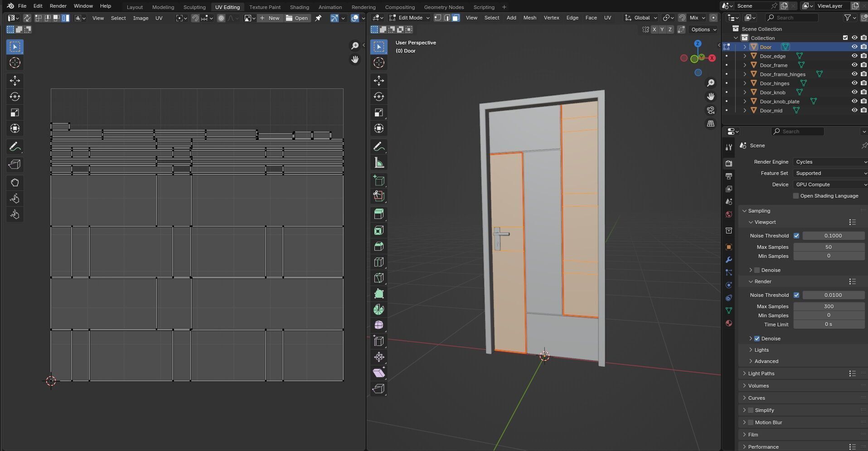Open the Edit Mode dropdown
The height and width of the screenshot is (451, 868).
click(409, 18)
